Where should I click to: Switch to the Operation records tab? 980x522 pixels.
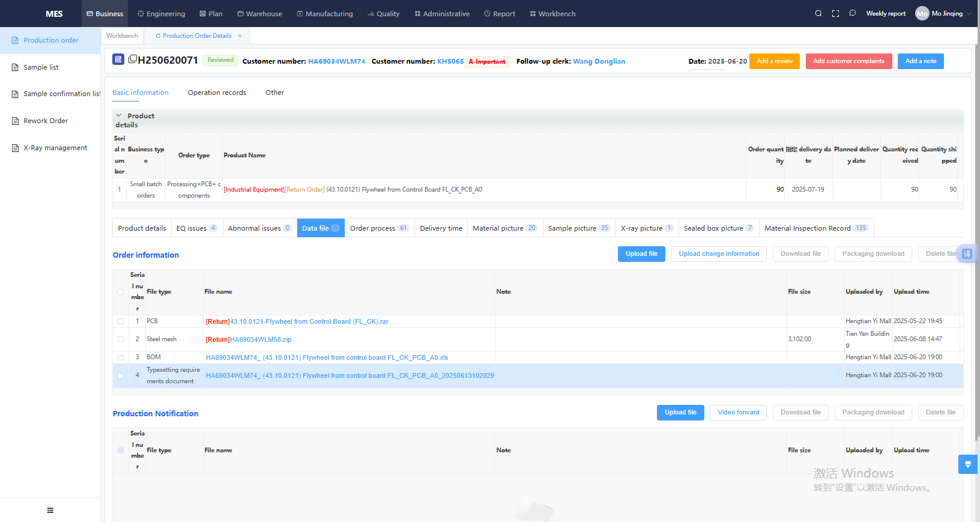pos(217,93)
